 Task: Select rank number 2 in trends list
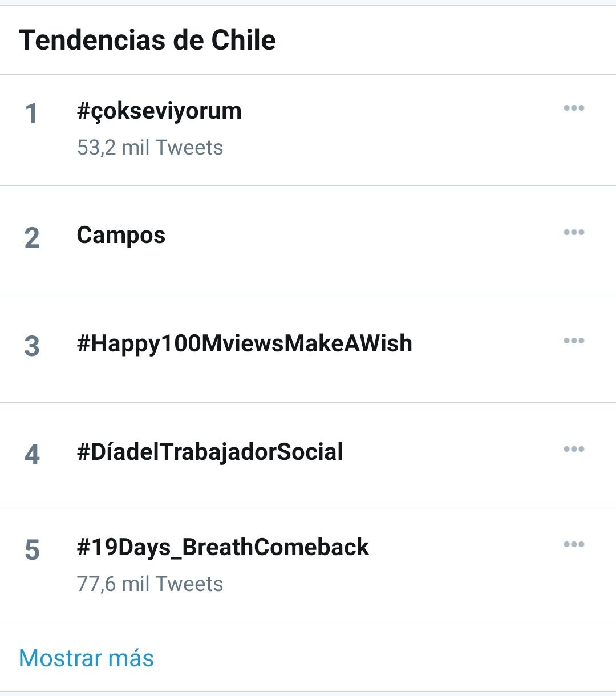32,238
